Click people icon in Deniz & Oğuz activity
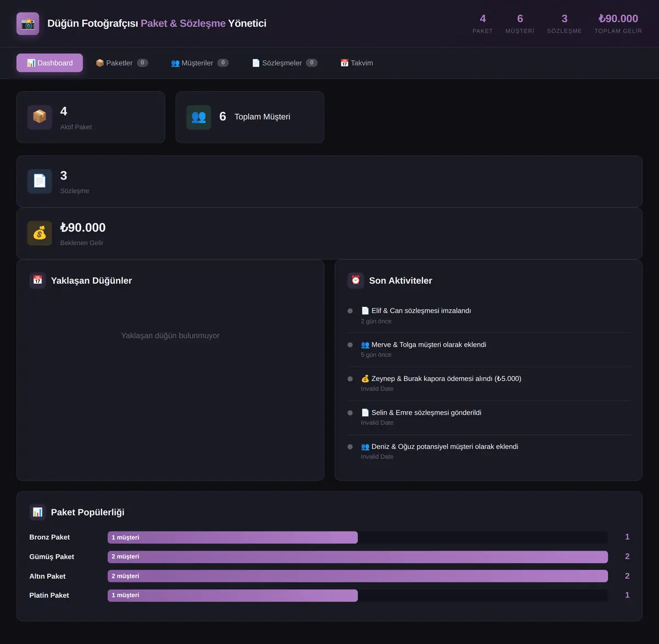The height and width of the screenshot is (644, 659). [365, 447]
